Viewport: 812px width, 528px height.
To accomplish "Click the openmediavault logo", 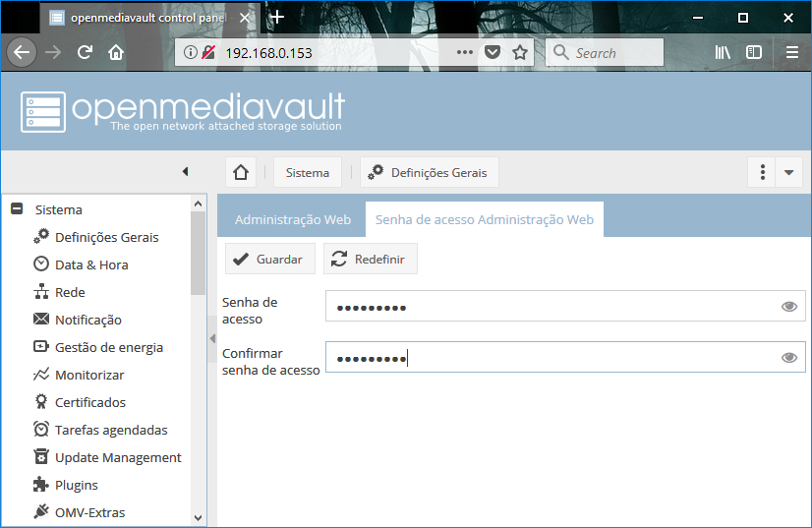I will [x=182, y=111].
